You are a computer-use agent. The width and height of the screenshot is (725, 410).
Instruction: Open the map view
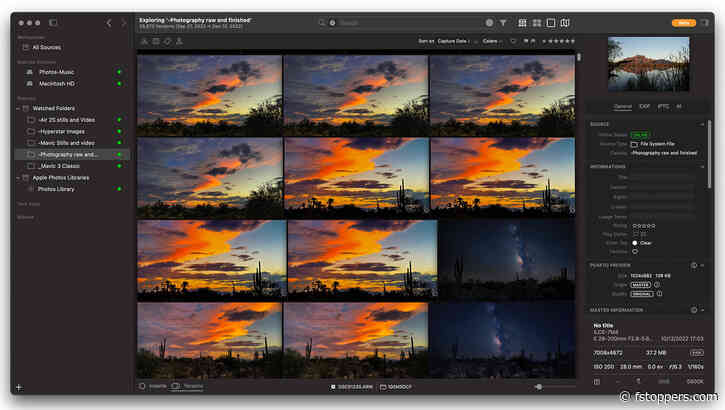coord(565,23)
